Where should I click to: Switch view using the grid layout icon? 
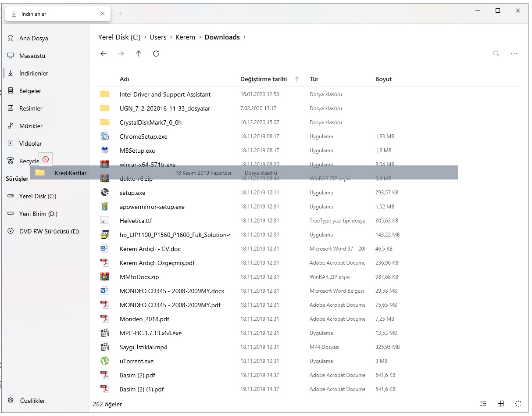coord(501,403)
